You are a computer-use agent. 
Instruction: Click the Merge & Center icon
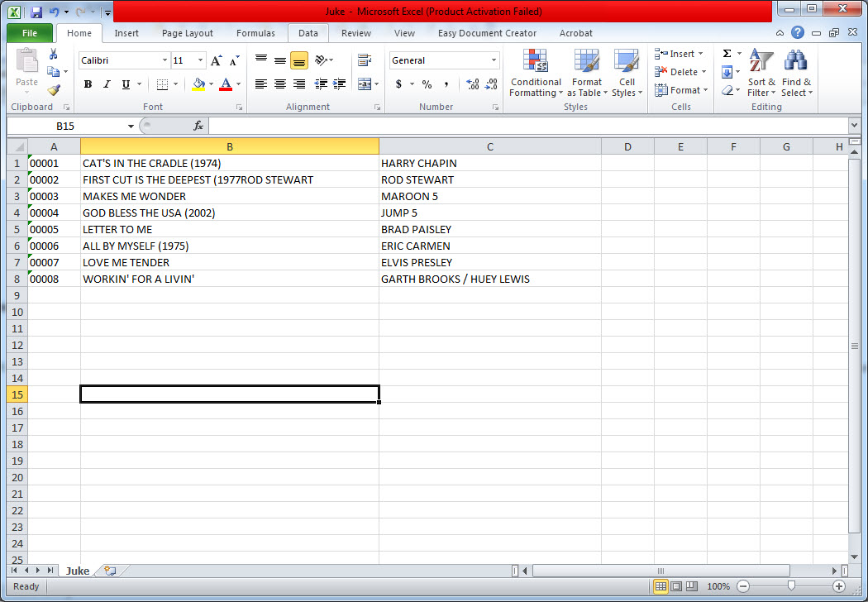[365, 84]
